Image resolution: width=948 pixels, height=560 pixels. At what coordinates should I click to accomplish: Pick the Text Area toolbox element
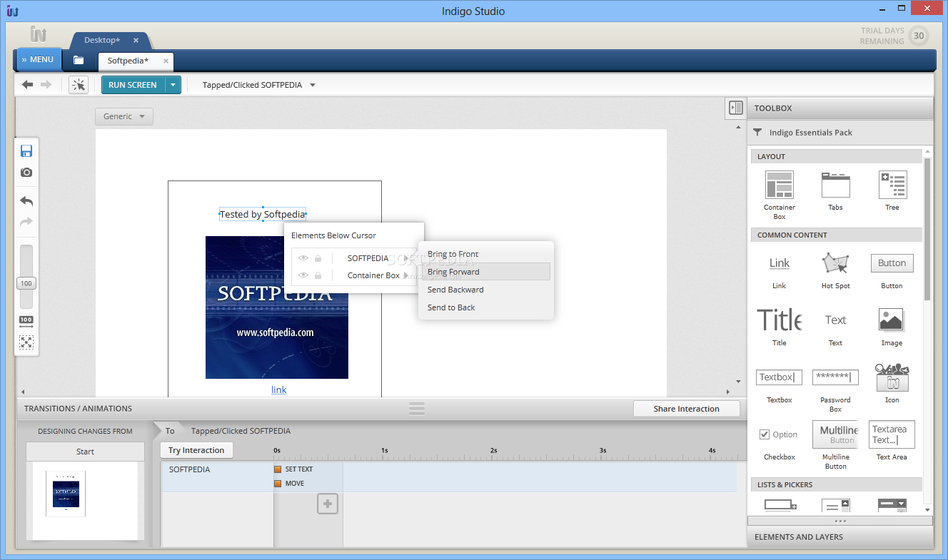892,441
